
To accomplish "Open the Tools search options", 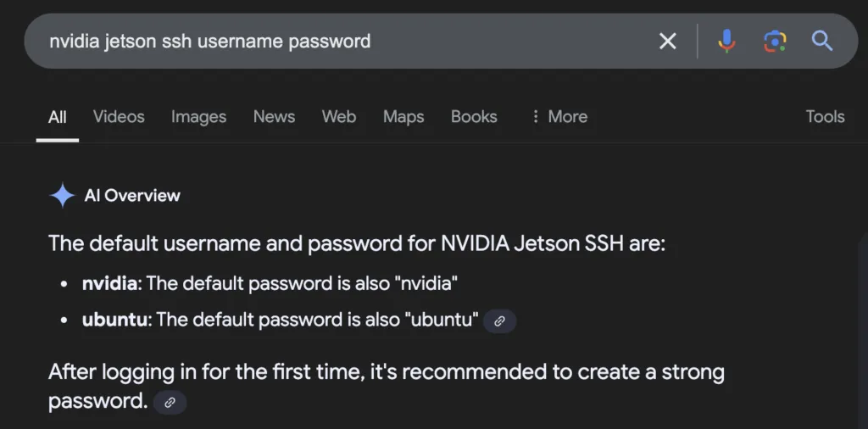I will pos(825,117).
